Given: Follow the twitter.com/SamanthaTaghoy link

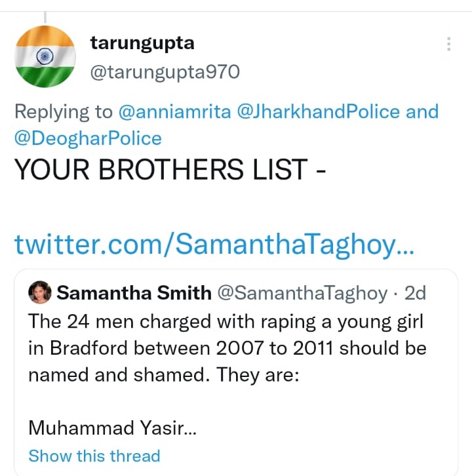Looking at the screenshot, I should pos(214,245).
